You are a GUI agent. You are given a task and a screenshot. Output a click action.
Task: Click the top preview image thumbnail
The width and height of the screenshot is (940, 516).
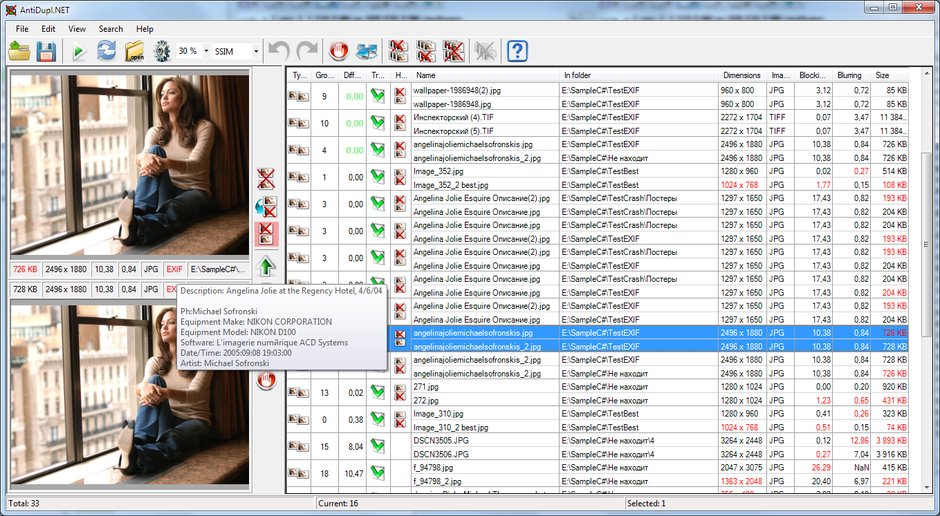pyautogui.click(x=129, y=165)
